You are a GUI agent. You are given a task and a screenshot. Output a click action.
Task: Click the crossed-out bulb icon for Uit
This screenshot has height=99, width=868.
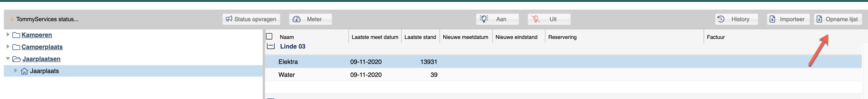click(535, 19)
